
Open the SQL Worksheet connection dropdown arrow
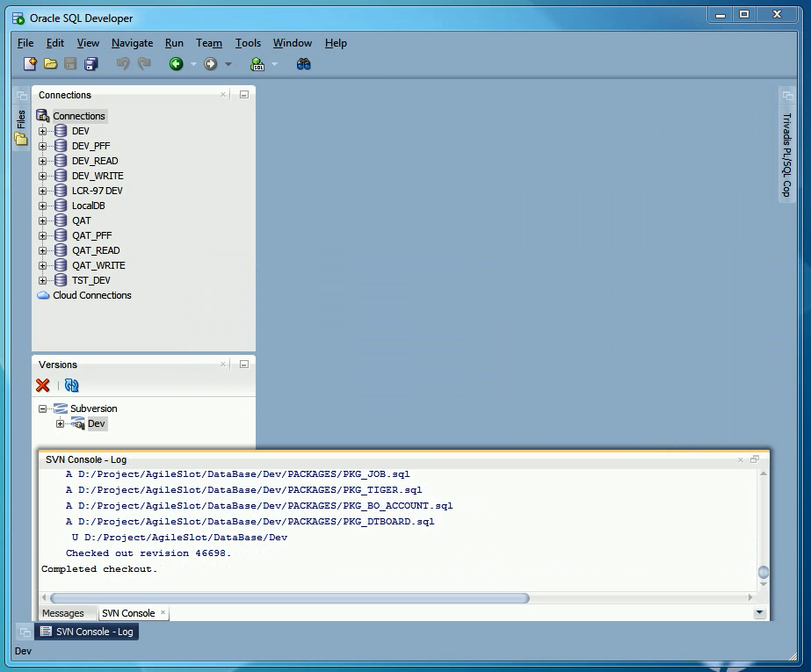275,64
